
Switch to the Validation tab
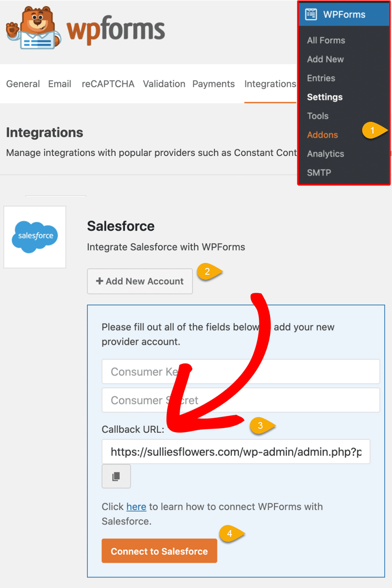164,84
